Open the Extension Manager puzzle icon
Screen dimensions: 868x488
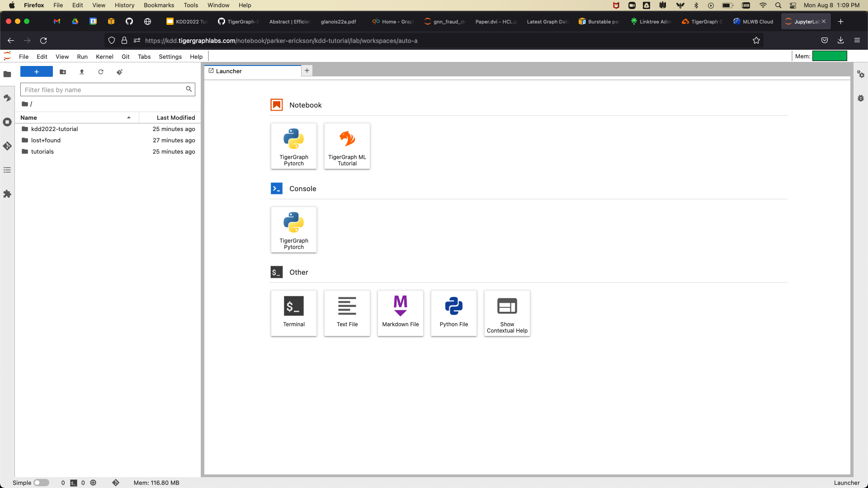7,194
